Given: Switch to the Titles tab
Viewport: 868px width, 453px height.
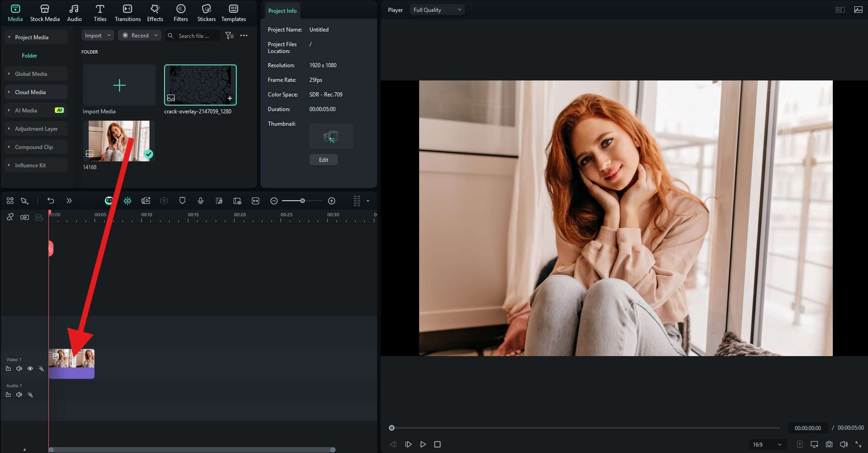Looking at the screenshot, I should click(100, 13).
